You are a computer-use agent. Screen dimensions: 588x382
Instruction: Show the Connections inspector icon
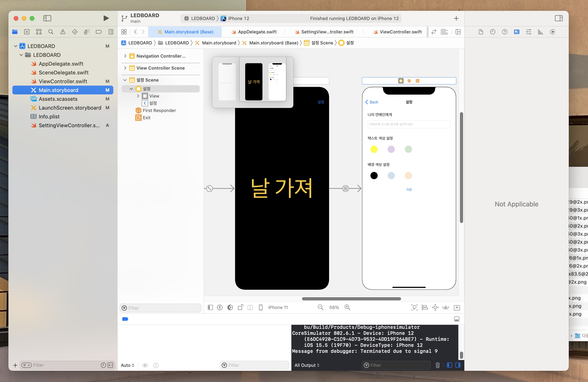pos(553,32)
